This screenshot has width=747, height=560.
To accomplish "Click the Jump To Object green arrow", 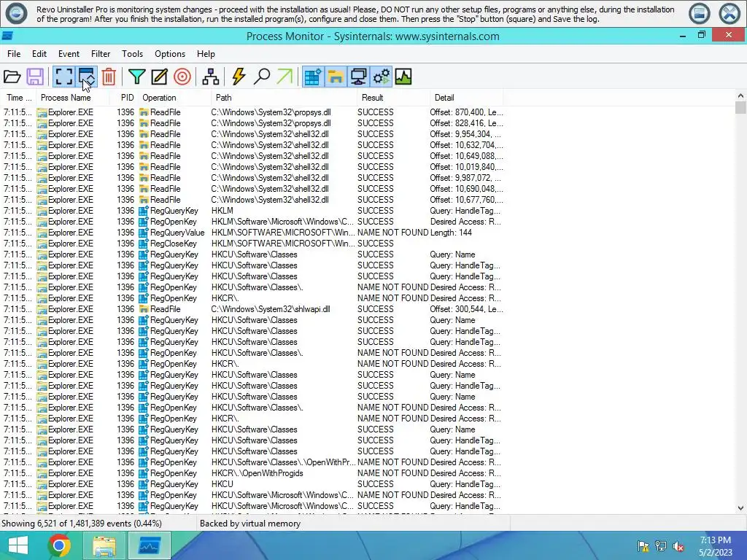I will tap(285, 77).
